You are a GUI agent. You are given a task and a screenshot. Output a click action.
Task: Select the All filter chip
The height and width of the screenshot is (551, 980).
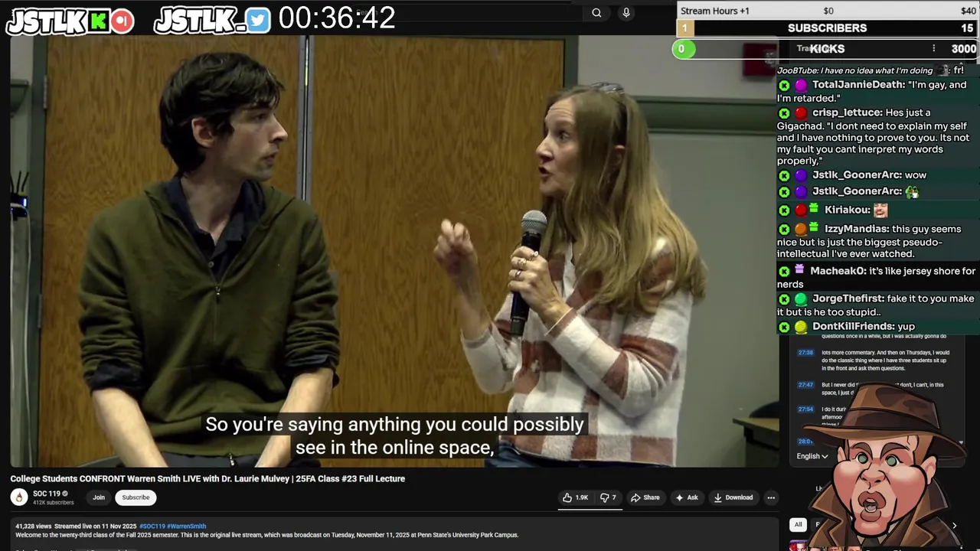(x=798, y=524)
